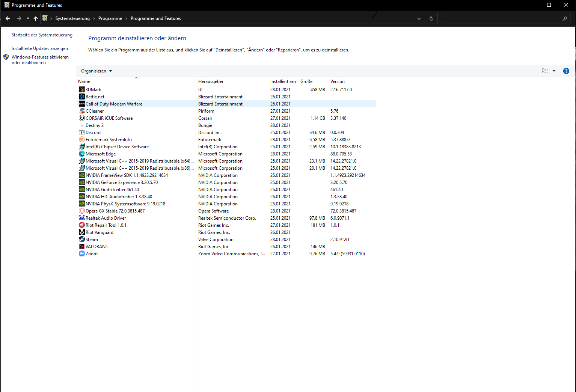Click Zoom Video Communications publisher cell

pos(232,253)
